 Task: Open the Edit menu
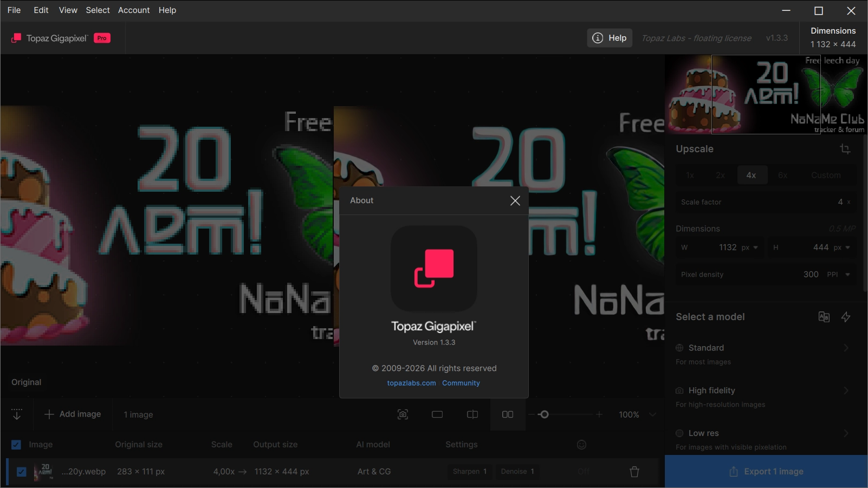pos(41,10)
